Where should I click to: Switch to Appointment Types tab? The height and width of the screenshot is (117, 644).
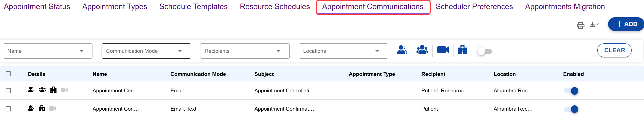click(115, 7)
